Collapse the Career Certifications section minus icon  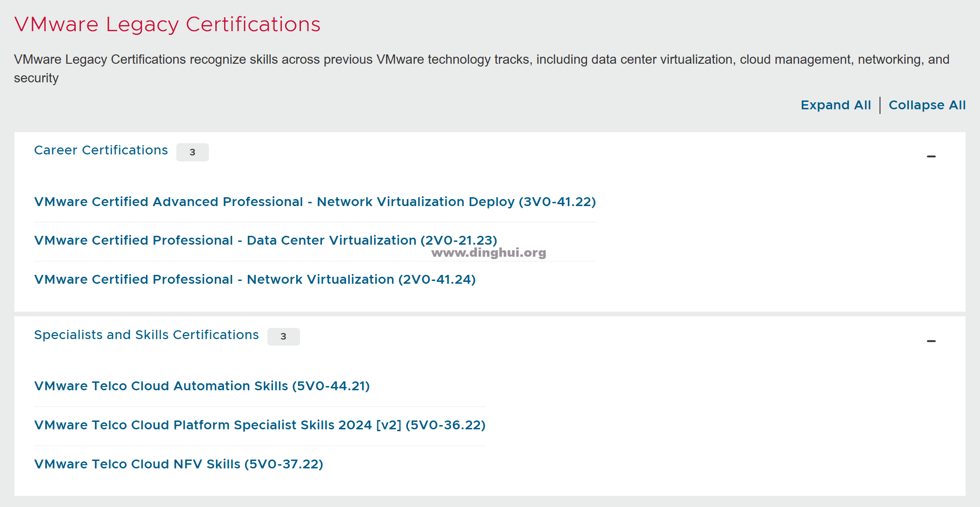[931, 157]
